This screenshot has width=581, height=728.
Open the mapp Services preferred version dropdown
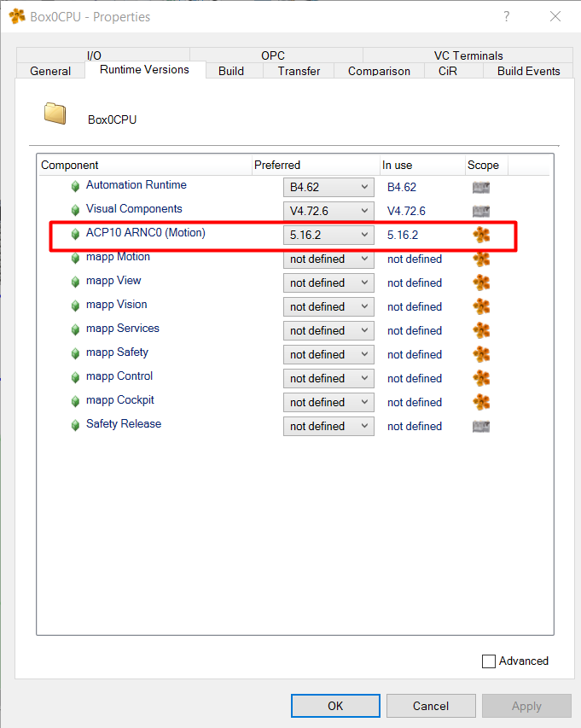(x=328, y=330)
